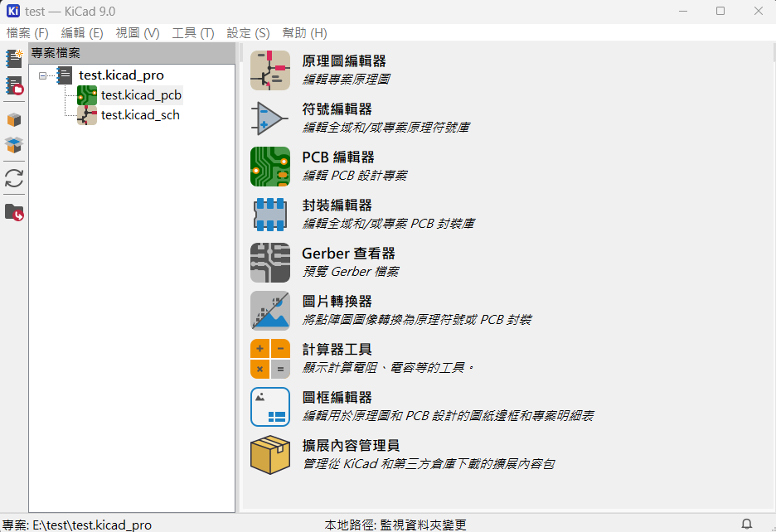Click the test.kicad_sch file icon in tree
776x532 pixels.
(86, 115)
